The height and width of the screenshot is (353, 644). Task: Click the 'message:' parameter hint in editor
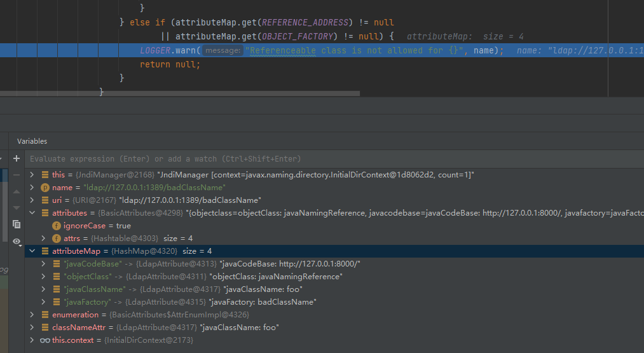click(x=223, y=50)
